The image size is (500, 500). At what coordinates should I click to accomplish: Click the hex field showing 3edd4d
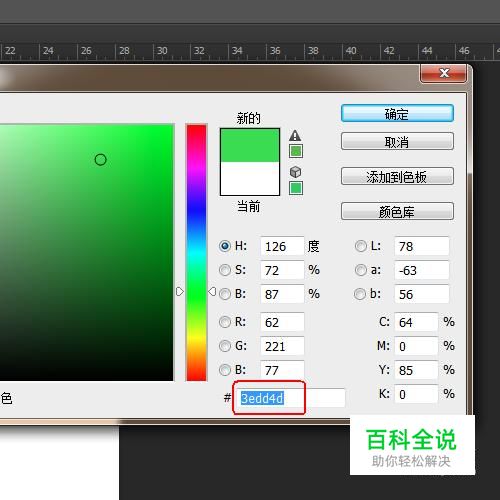click(291, 398)
